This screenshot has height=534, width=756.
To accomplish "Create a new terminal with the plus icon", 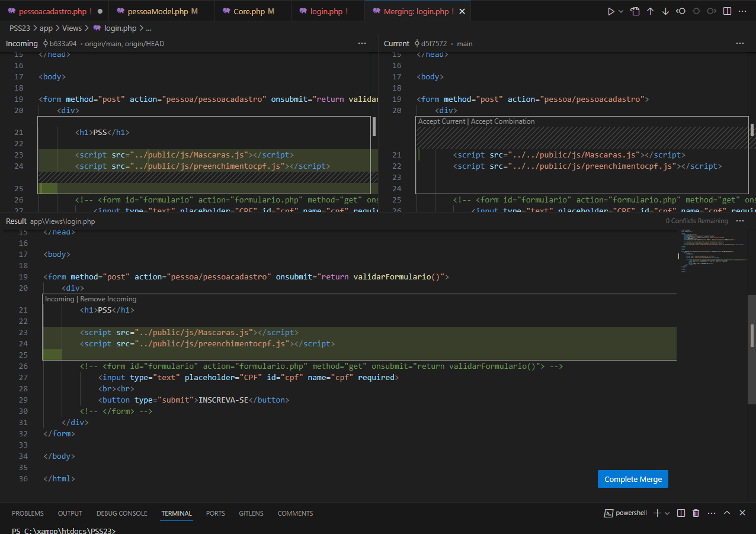I will pyautogui.click(x=656, y=513).
